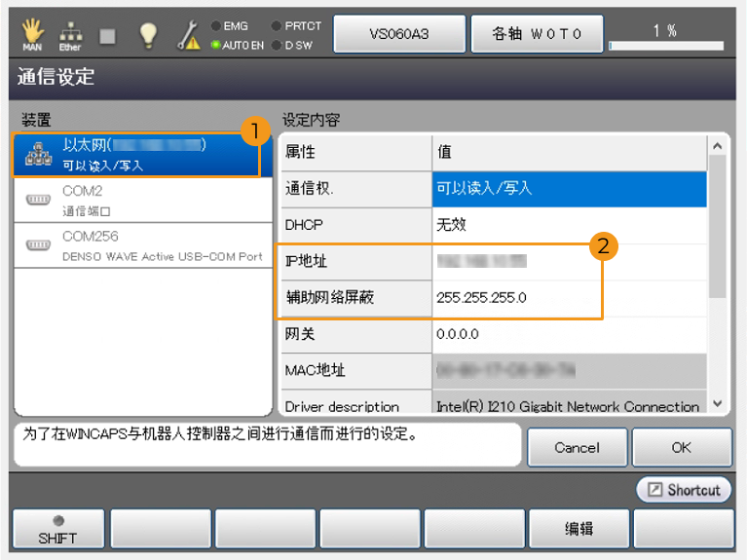
Task: Select the COM2 通信端口 device
Action: pyautogui.click(x=143, y=201)
